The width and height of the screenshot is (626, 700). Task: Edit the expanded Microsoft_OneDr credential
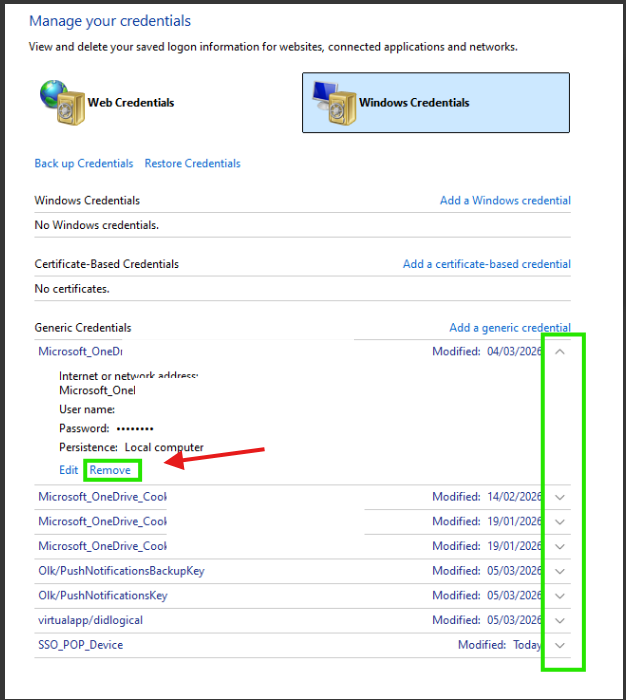[x=69, y=470]
